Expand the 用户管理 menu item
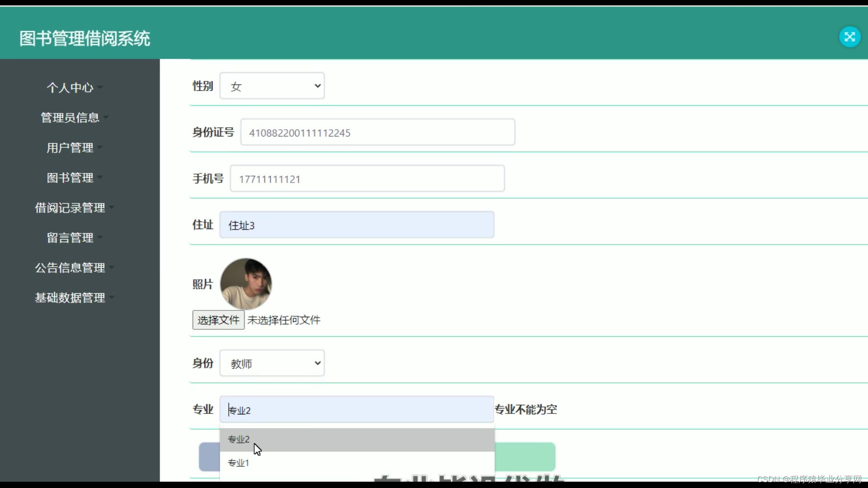 (x=70, y=148)
